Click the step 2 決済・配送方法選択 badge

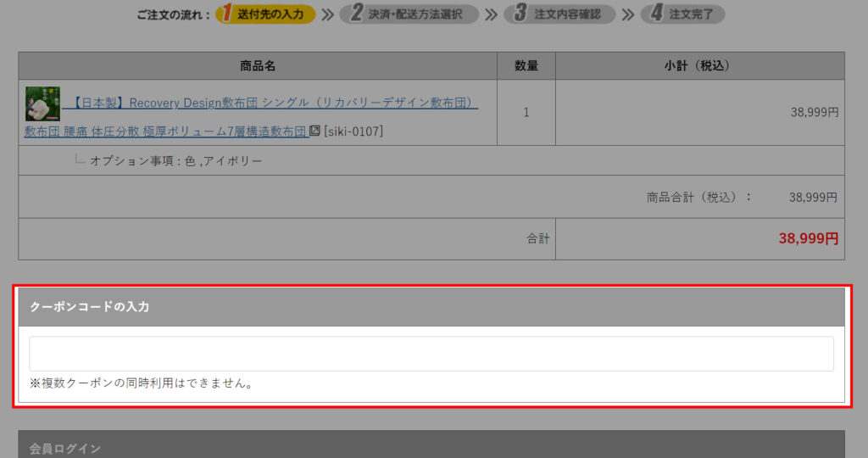[x=409, y=14]
